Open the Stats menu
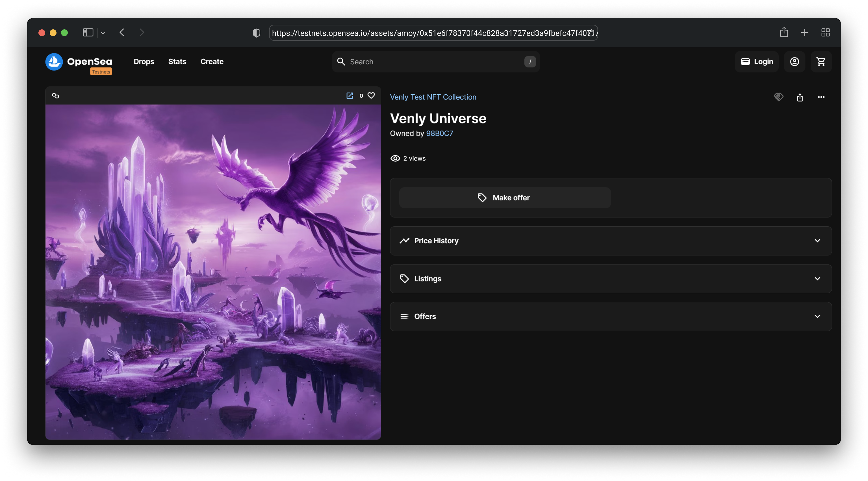The height and width of the screenshot is (481, 868). click(x=177, y=62)
